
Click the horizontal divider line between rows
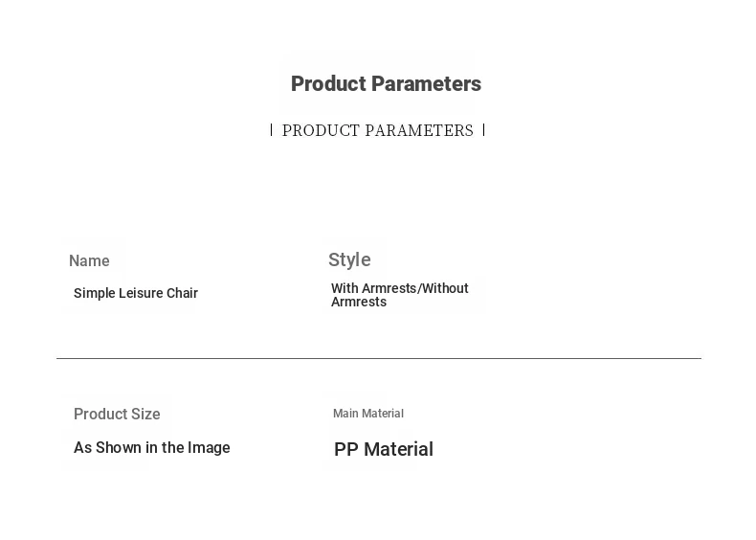[x=378, y=358]
